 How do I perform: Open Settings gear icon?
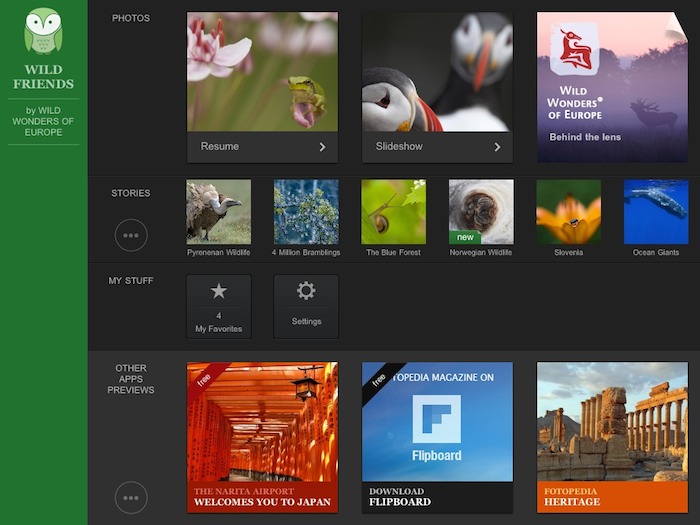[306, 291]
